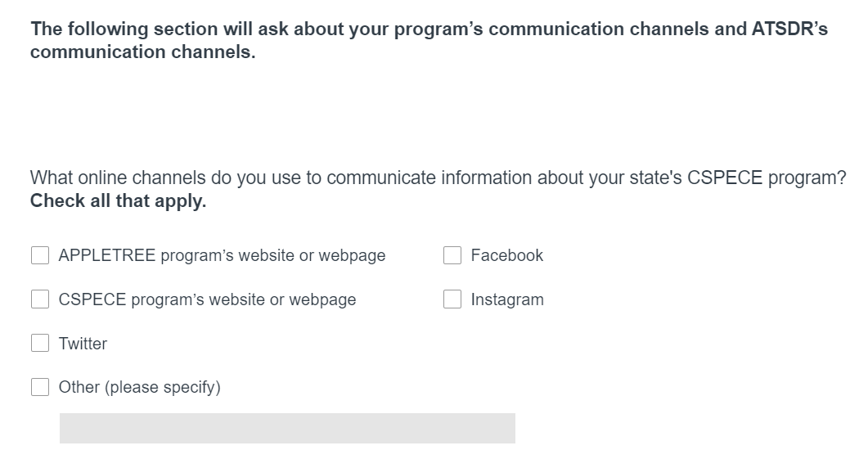This screenshot has height=468, width=868.
Task: Click the Twitter option label text
Action: (x=83, y=344)
